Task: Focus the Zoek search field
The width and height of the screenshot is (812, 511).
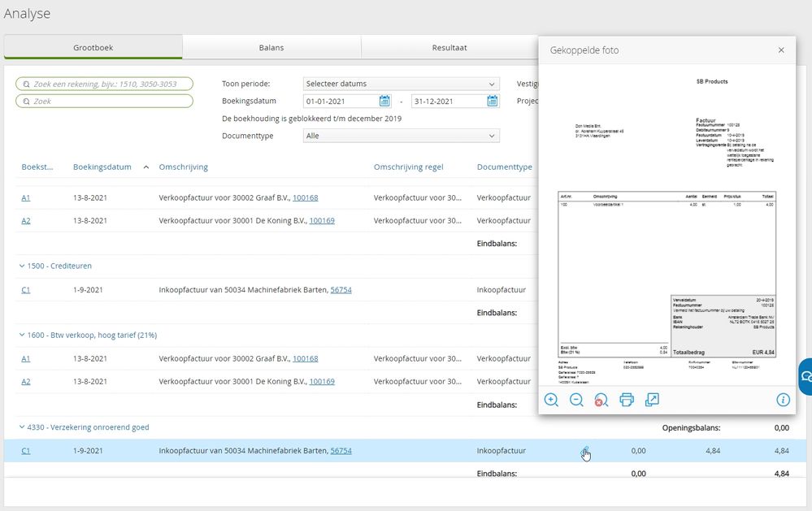Action: point(105,101)
